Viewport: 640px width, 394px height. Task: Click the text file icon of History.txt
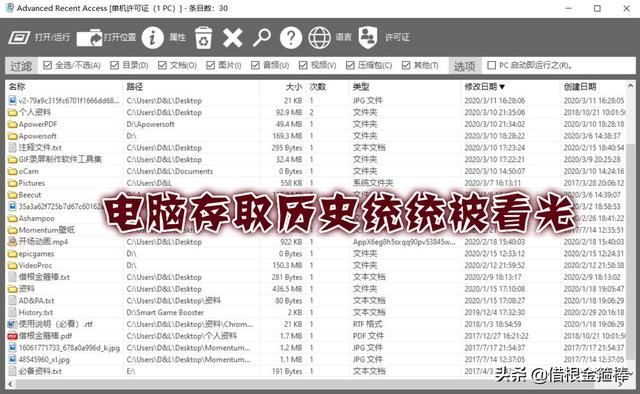click(12, 312)
